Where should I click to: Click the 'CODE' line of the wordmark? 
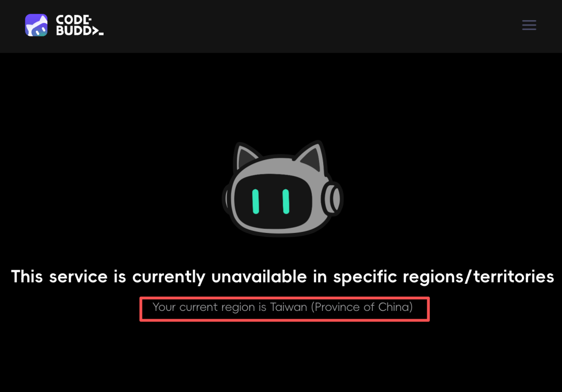(x=74, y=20)
